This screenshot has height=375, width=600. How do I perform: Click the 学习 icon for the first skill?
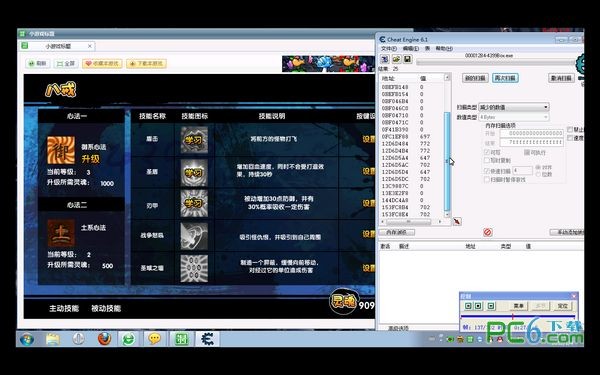point(194,140)
